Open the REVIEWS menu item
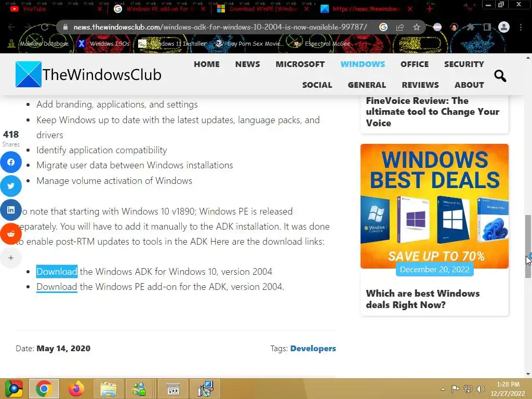 [420, 85]
